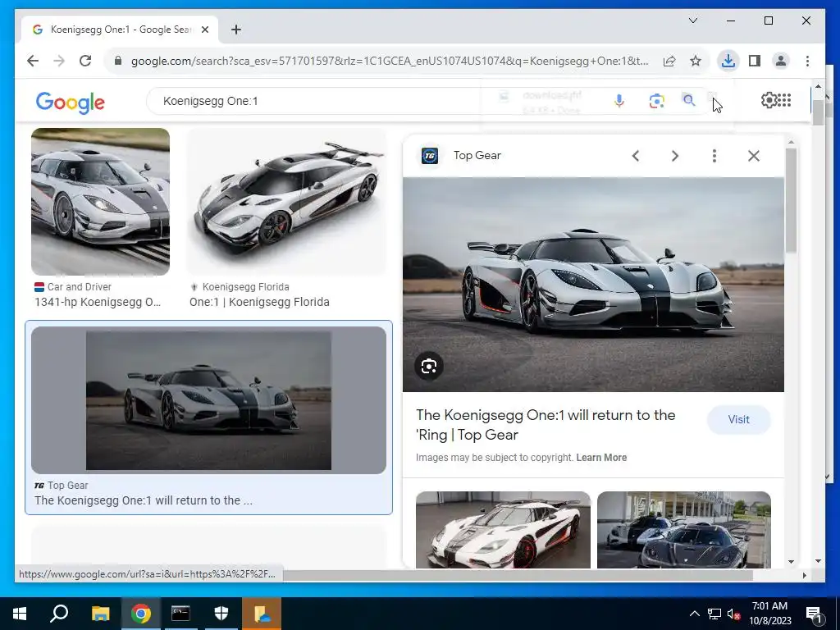The width and height of the screenshot is (840, 630).
Task: Show next image in preview panel
Action: pyautogui.click(x=675, y=156)
